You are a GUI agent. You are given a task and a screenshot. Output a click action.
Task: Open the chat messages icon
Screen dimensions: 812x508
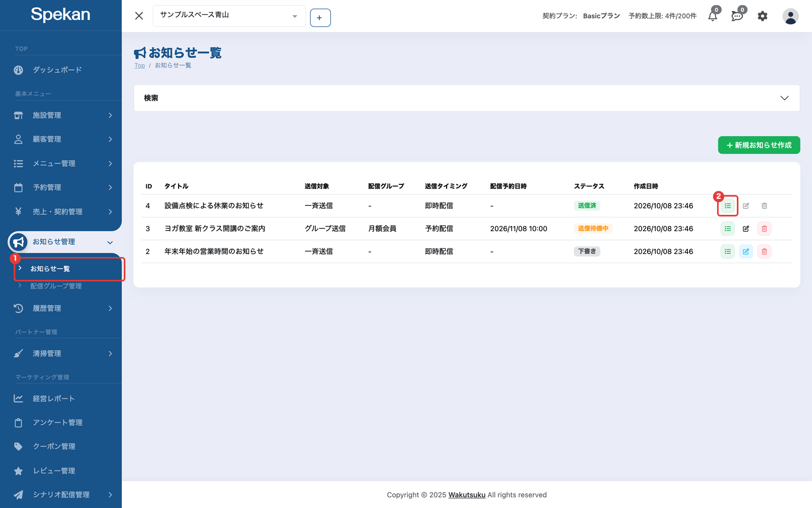coord(737,16)
